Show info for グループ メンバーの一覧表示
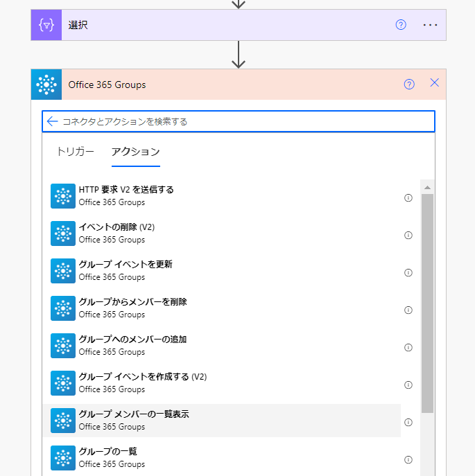Screen dimensions: 475x476 pos(408,422)
